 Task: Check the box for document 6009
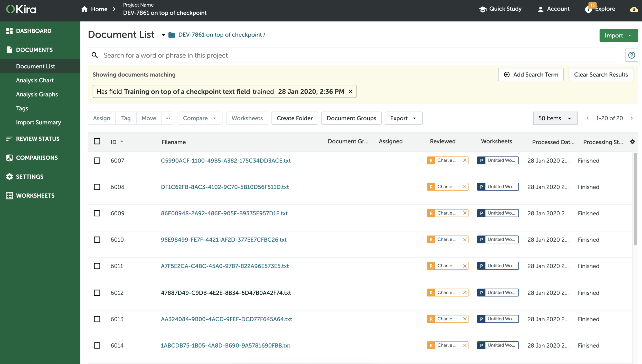(97, 213)
